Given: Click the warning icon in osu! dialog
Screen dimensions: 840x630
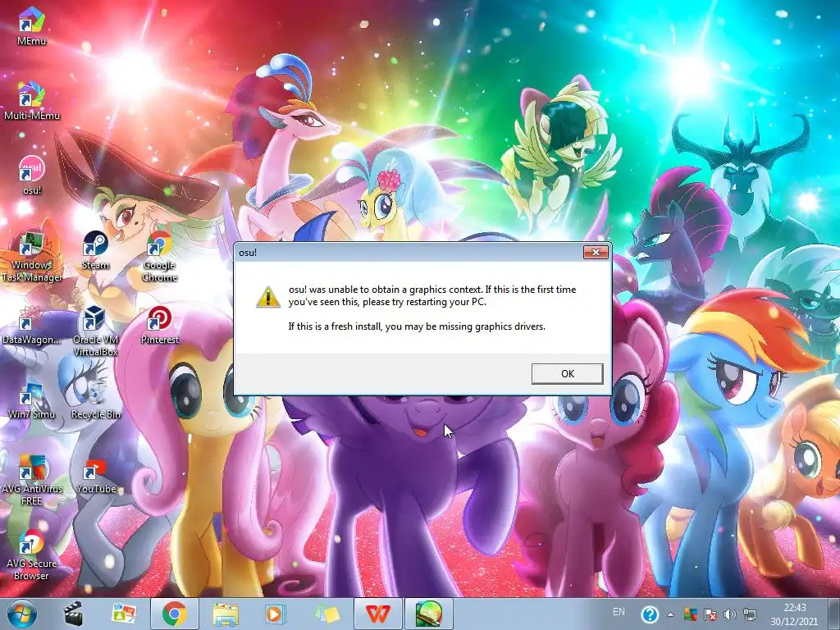Looking at the screenshot, I should (268, 297).
